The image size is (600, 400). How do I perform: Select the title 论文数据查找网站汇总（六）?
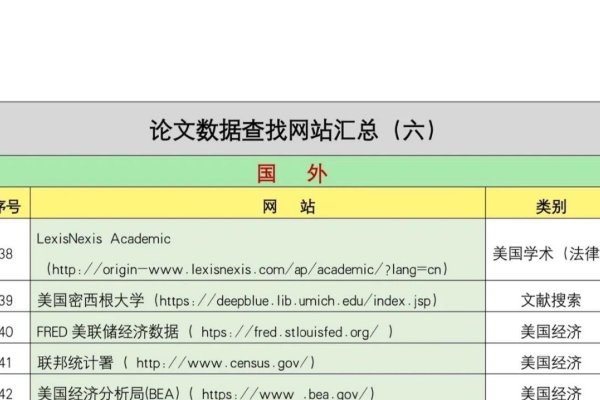point(293,130)
